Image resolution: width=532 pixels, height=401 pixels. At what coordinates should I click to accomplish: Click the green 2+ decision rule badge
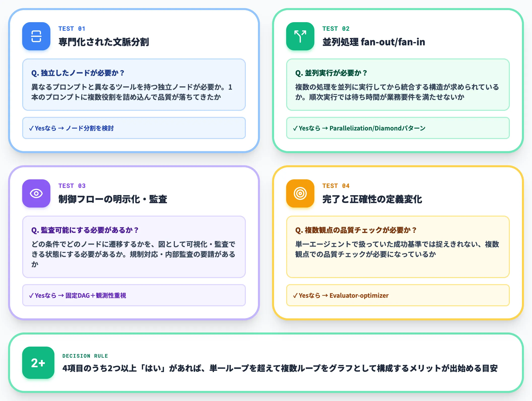click(38, 363)
